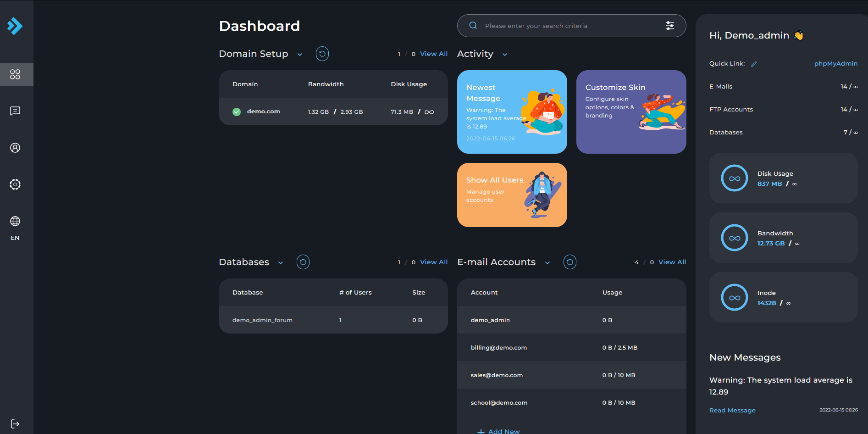
Task: Click the logout icon in sidebar
Action: 15,423
